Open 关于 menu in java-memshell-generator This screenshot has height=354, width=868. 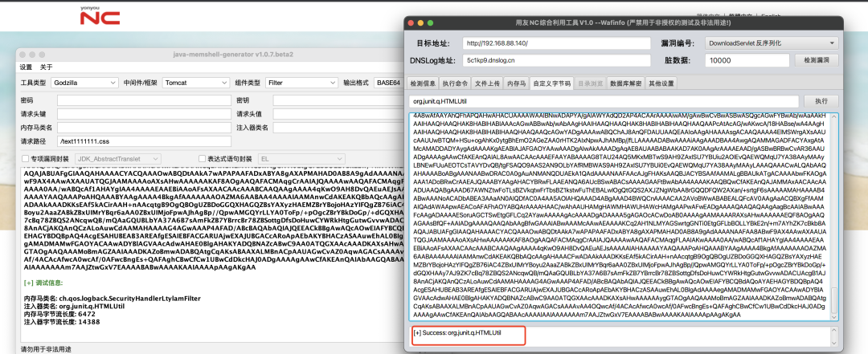(46, 67)
